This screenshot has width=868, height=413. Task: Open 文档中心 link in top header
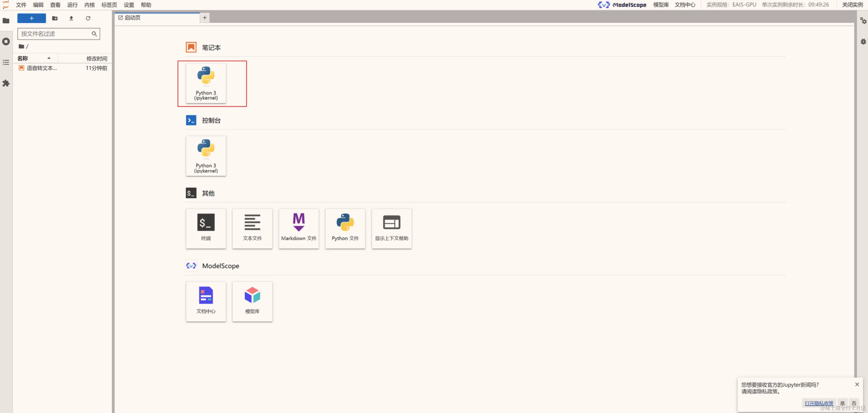685,5
